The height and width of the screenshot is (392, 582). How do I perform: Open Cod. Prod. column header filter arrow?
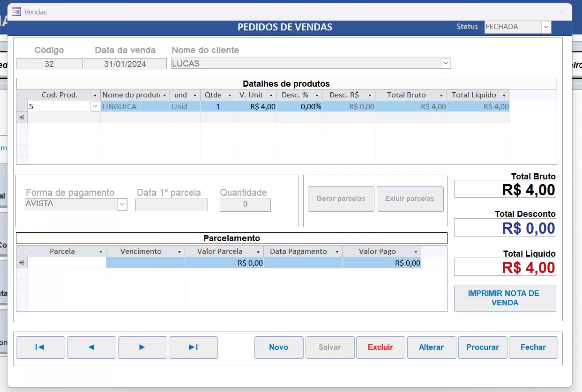pos(96,96)
